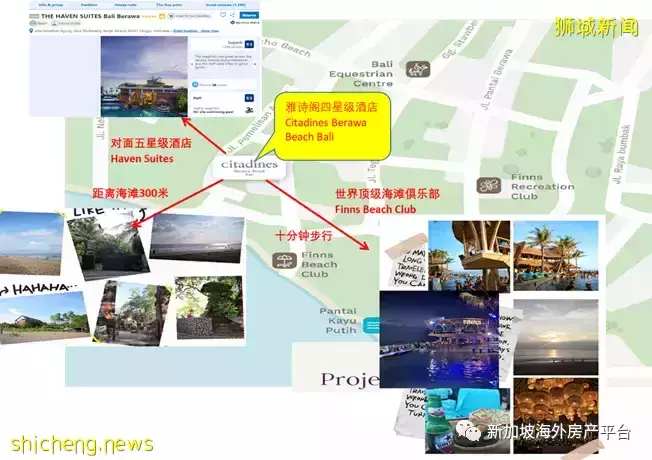The height and width of the screenshot is (460, 652).
Task: Select The fine print tab
Action: pyautogui.click(x=169, y=5)
